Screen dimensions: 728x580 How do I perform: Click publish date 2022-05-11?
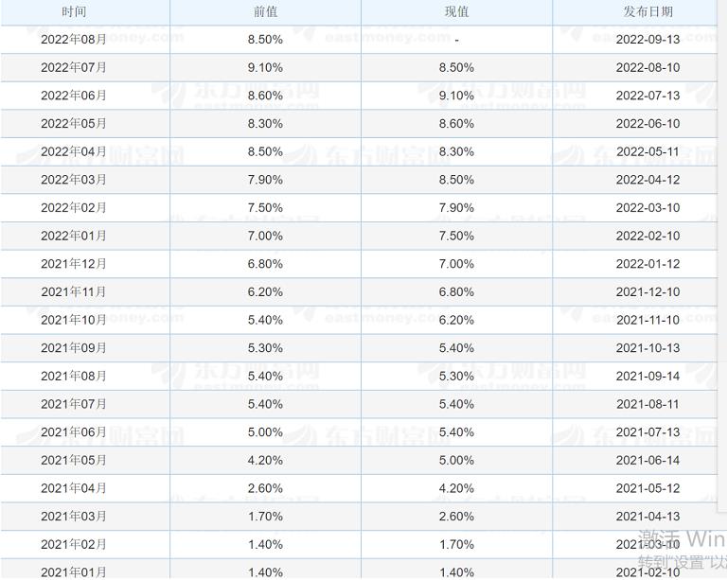click(648, 151)
